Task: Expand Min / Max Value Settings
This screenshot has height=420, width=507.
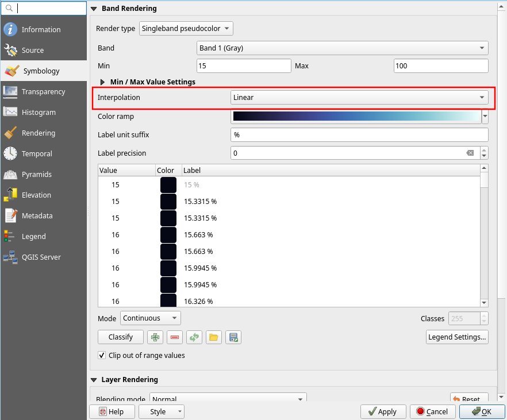Action: click(x=102, y=82)
